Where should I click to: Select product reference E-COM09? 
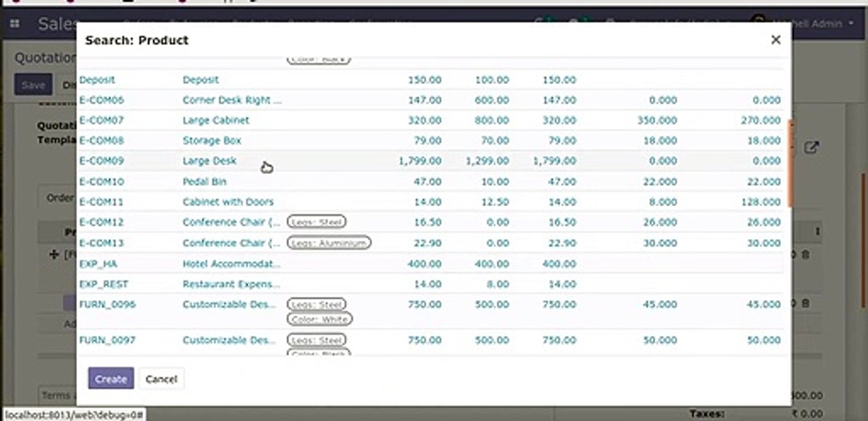[102, 160]
